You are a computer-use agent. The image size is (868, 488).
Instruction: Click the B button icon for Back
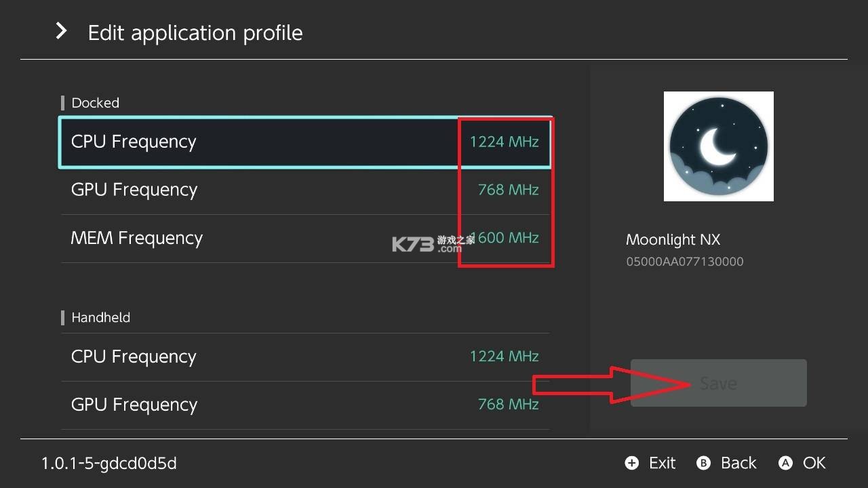click(x=703, y=463)
